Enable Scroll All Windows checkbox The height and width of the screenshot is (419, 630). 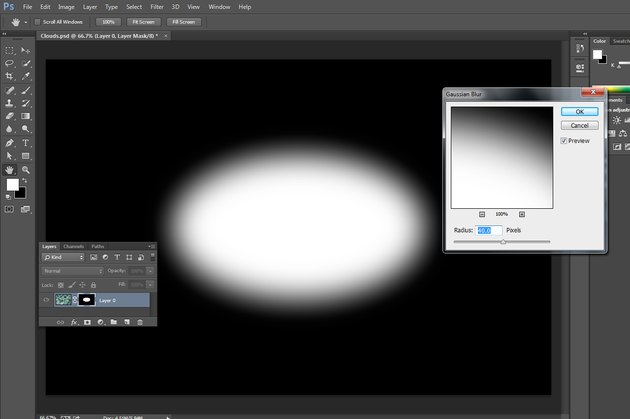click(x=37, y=22)
